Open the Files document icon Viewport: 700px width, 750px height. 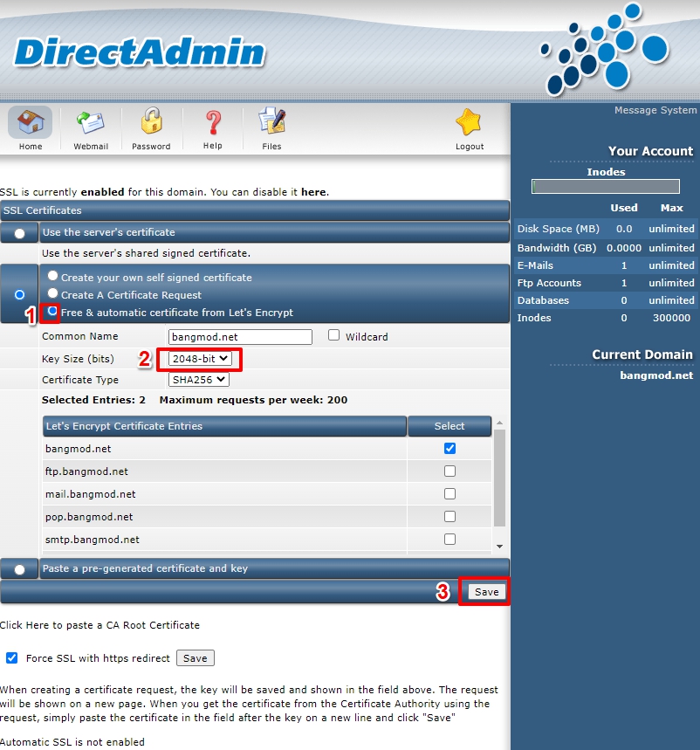click(272, 121)
